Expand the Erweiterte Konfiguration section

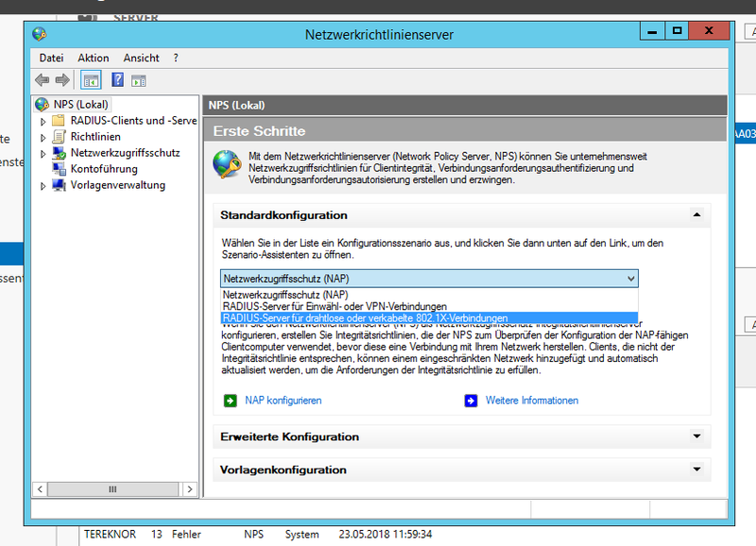696,436
